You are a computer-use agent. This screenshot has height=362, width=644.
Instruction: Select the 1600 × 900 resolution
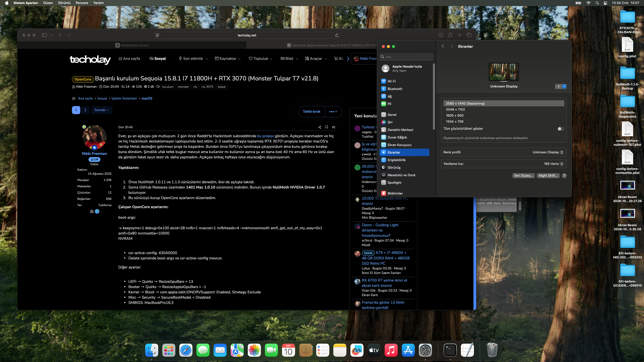(504, 116)
